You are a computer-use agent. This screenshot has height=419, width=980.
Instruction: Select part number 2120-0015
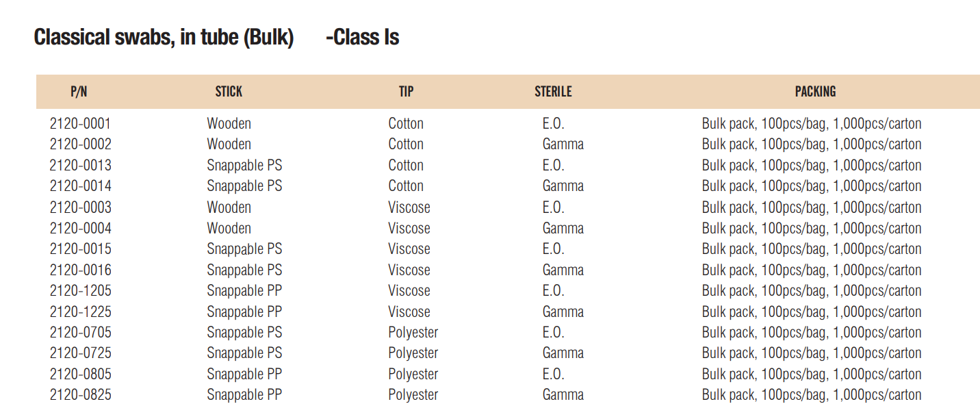[80, 249]
